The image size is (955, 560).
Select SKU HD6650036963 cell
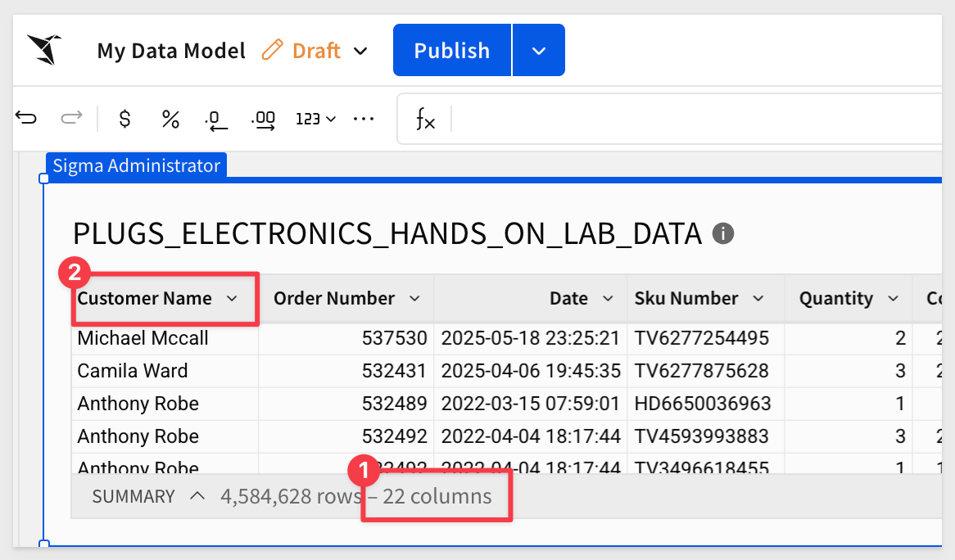[706, 404]
